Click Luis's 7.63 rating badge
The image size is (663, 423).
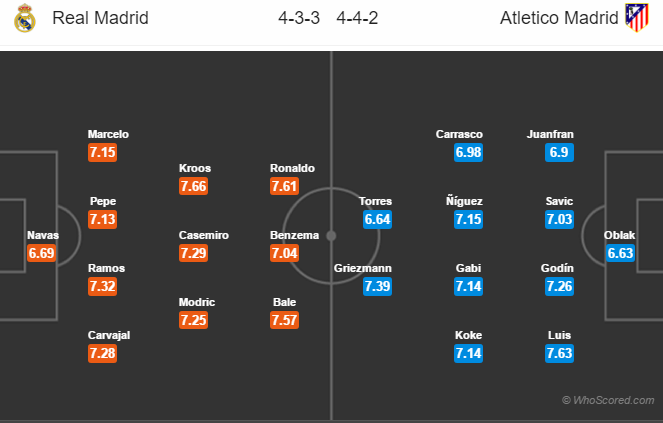(559, 353)
